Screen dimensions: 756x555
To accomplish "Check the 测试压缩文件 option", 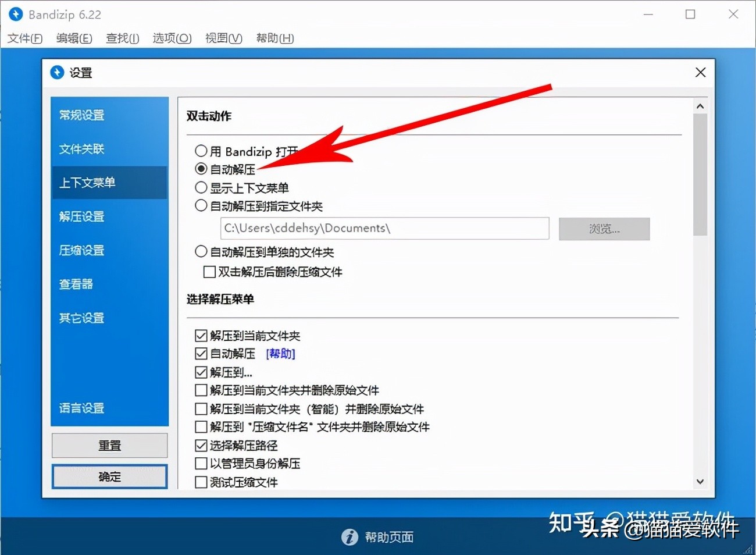I will pos(201,482).
